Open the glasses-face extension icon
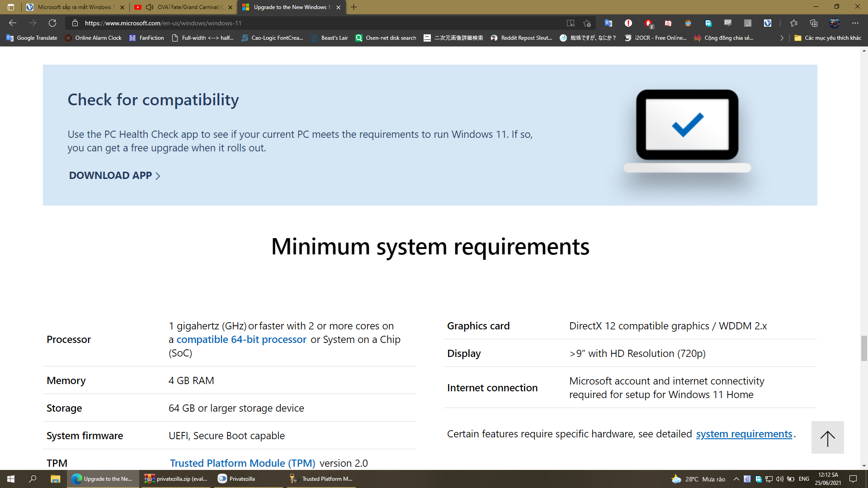 point(688,23)
